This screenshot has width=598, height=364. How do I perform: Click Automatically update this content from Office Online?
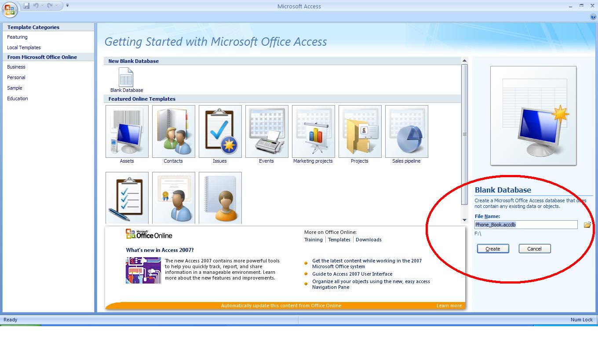(x=281, y=306)
